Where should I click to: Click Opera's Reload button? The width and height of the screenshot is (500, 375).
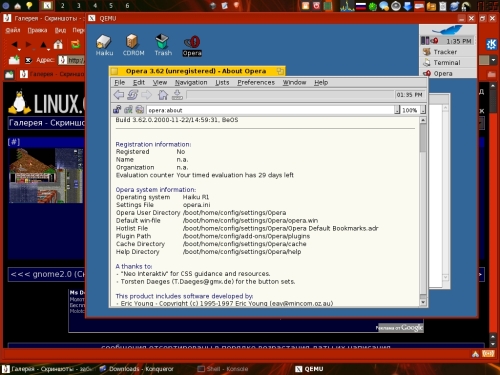click(x=133, y=95)
